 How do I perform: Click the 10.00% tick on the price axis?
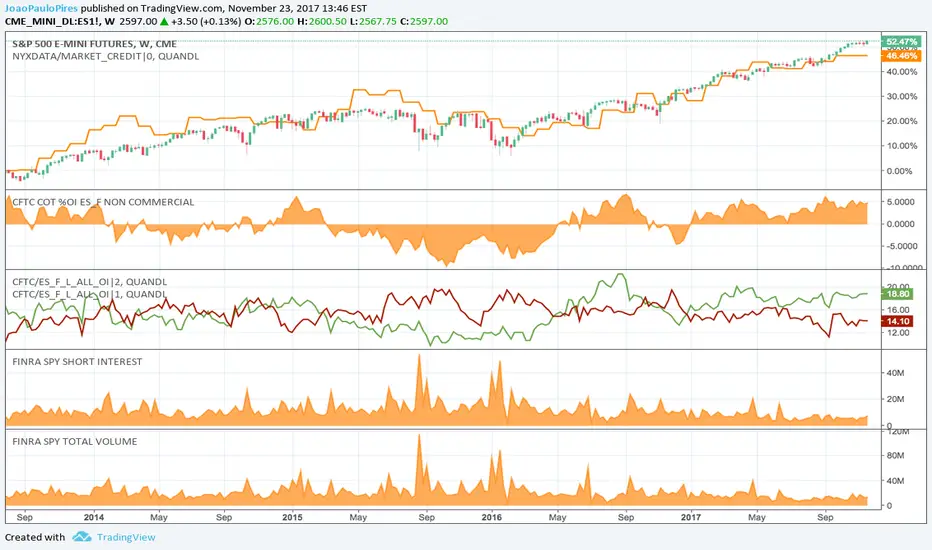click(x=902, y=146)
